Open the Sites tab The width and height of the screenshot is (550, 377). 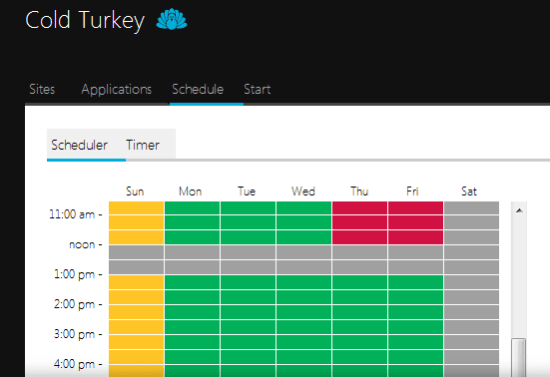click(x=42, y=89)
